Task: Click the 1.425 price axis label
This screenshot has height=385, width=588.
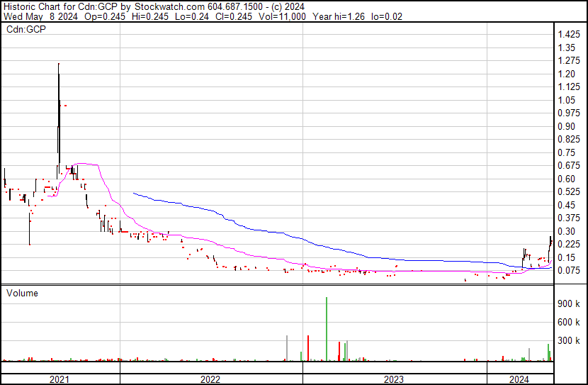Action: [x=569, y=35]
